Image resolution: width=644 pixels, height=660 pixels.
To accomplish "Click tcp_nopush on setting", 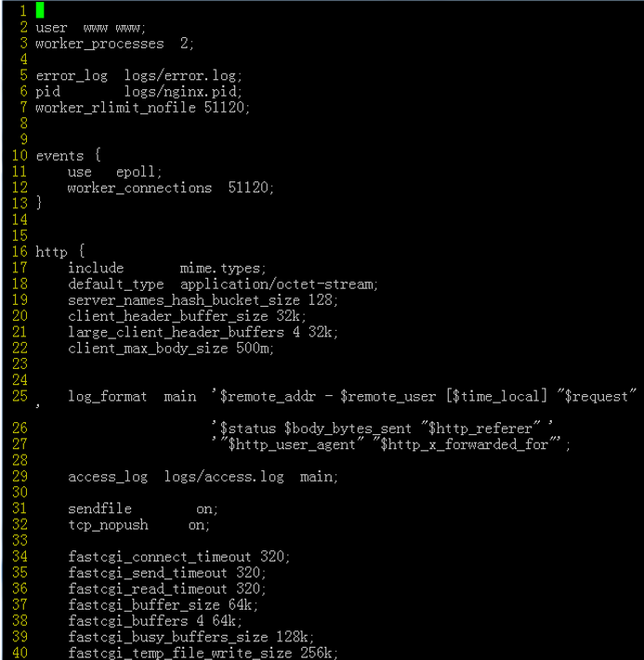I will pyautogui.click(x=138, y=525).
